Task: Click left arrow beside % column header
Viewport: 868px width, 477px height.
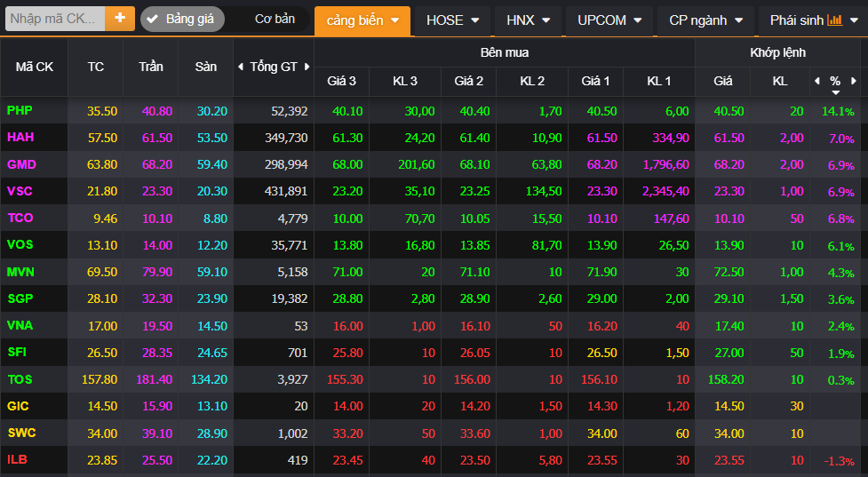Action: pyautogui.click(x=817, y=81)
